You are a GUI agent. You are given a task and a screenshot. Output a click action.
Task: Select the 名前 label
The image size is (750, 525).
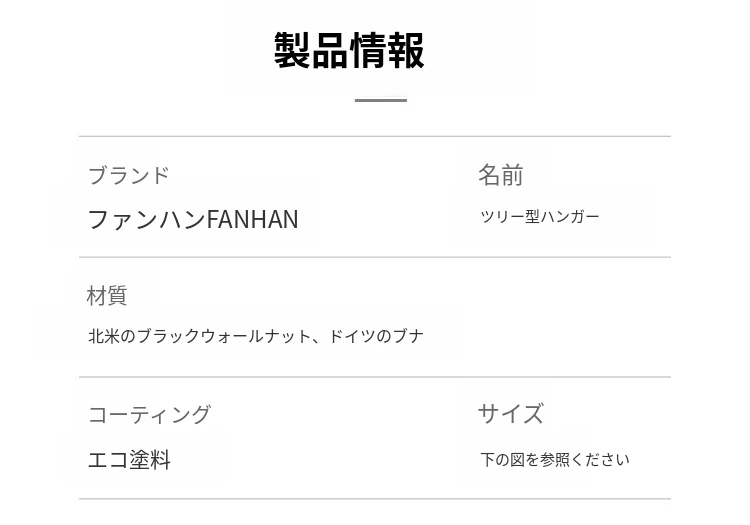[500, 175]
